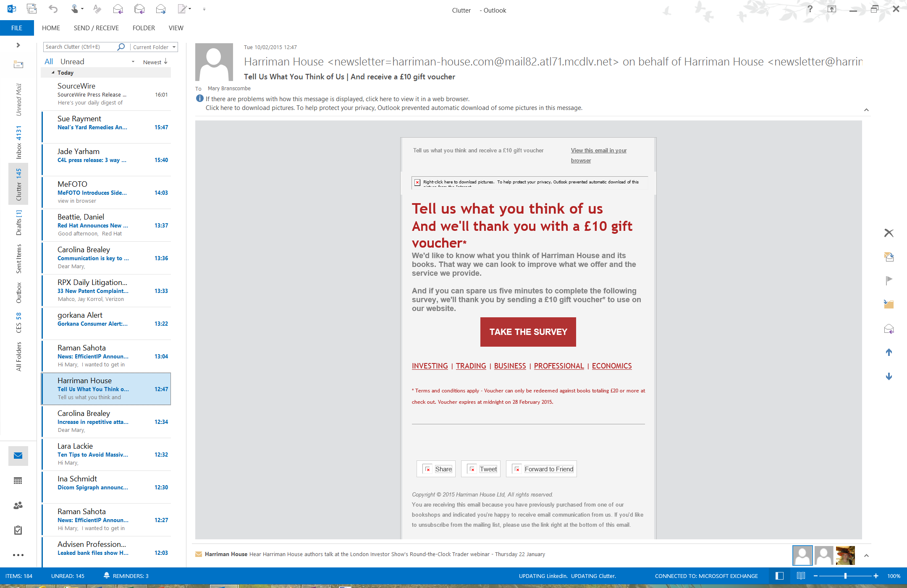This screenshot has width=907, height=588.
Task: Click the Tweet button
Action: [x=481, y=469]
